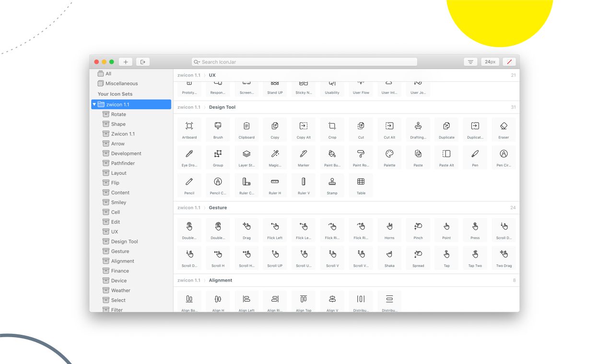The height and width of the screenshot is (364, 609).
Task: Select the Ruler H icon
Action: (275, 185)
